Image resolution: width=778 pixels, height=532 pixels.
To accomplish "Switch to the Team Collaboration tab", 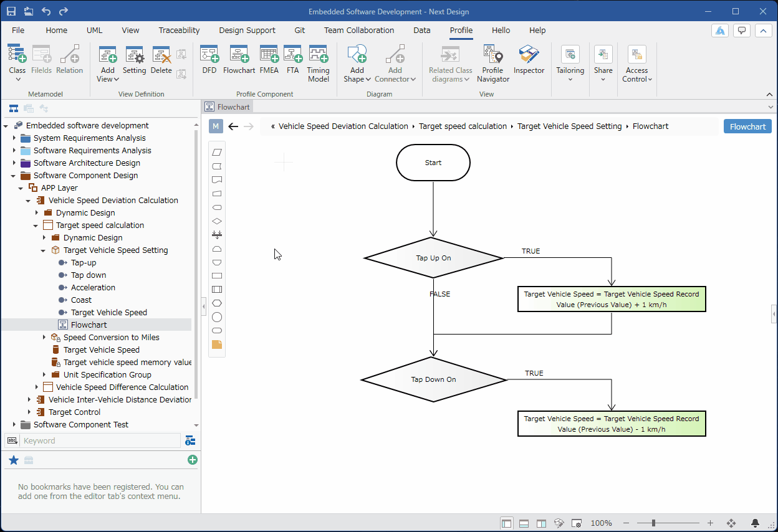I will 359,30.
